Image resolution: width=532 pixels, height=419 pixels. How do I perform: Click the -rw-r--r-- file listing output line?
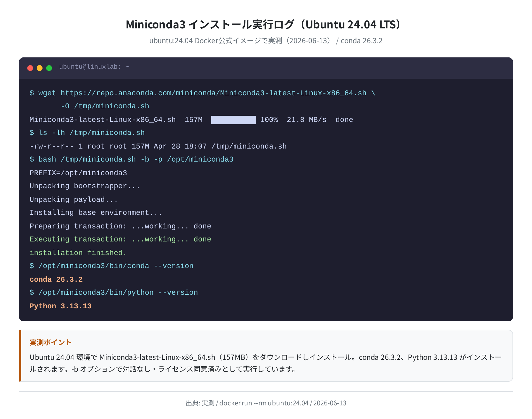pos(158,146)
